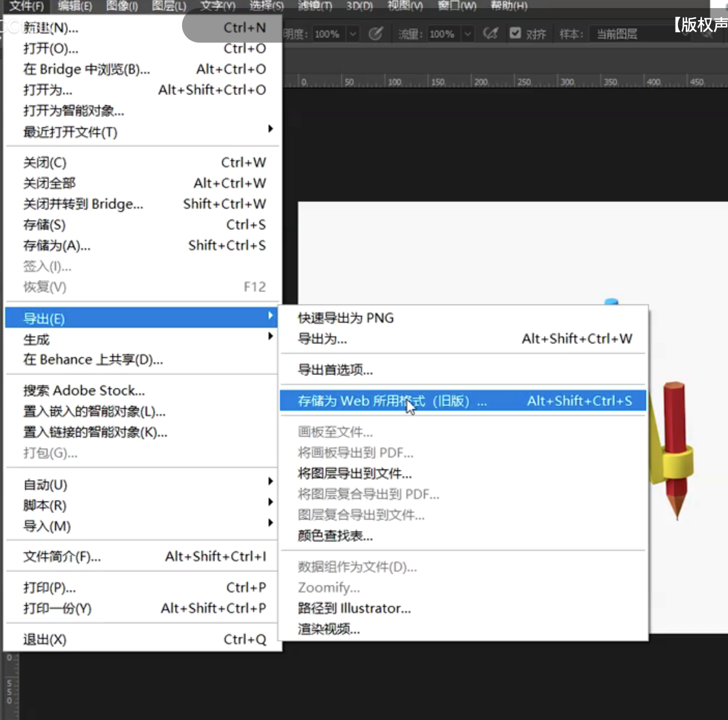Toggle the airbrush icon after 流量
The image size is (728, 720).
(490, 33)
